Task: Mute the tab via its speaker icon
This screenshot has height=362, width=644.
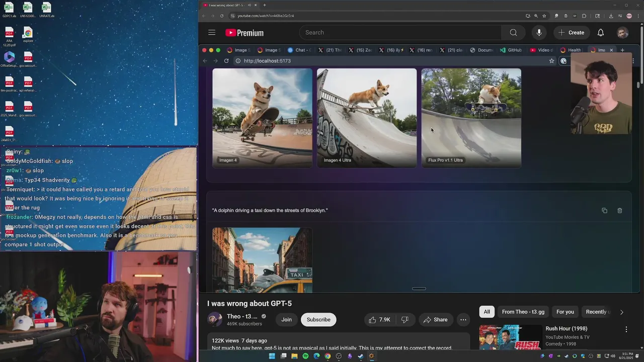Action: [250, 5]
